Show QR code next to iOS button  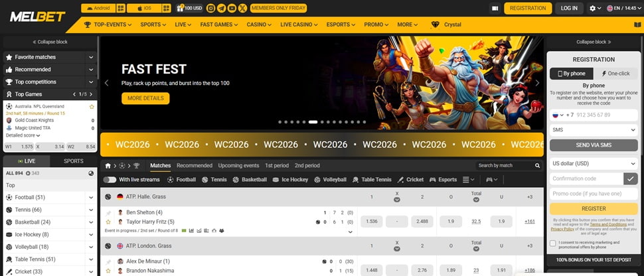167,8
